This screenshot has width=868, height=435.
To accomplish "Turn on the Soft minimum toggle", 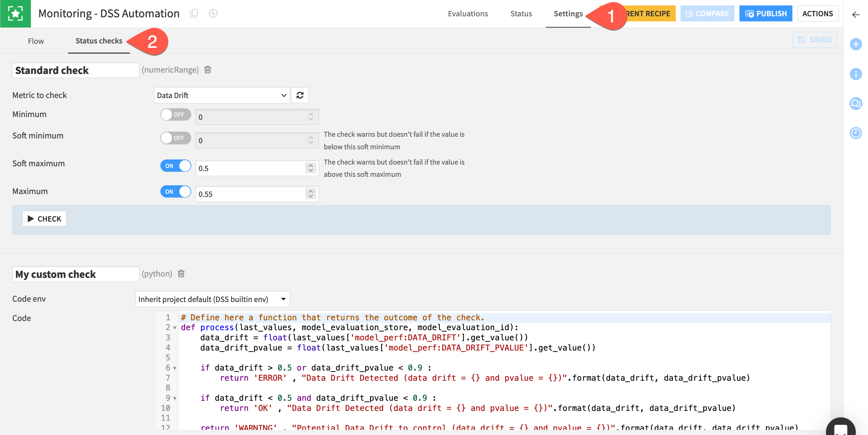I will click(x=176, y=138).
